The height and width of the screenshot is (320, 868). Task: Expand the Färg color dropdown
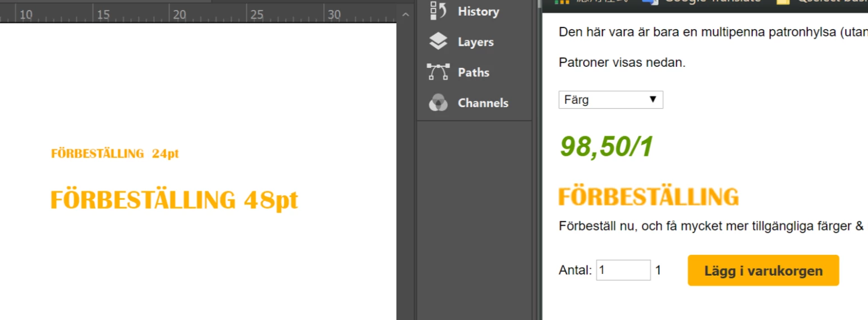click(x=611, y=100)
